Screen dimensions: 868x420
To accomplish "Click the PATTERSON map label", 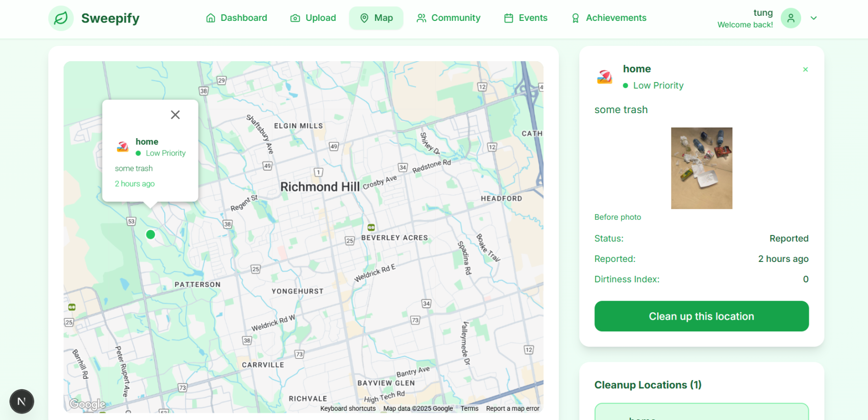I will coord(197,284).
